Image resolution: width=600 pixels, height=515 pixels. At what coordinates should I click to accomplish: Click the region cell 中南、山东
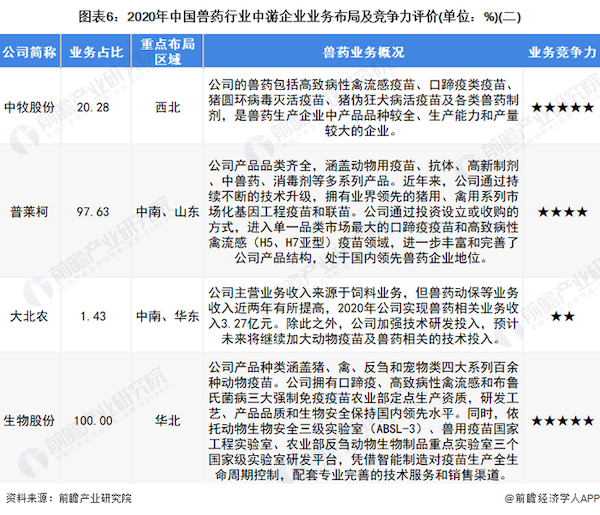click(168, 212)
